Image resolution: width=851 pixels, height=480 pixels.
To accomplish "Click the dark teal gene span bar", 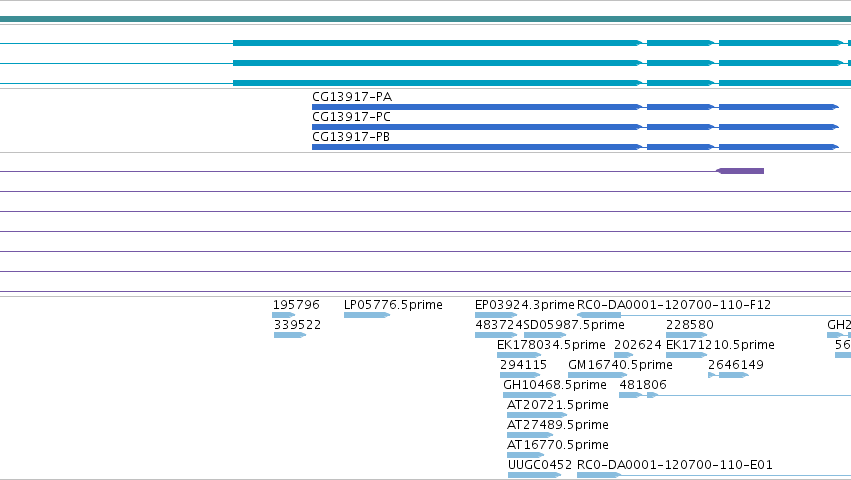I will point(426,20).
